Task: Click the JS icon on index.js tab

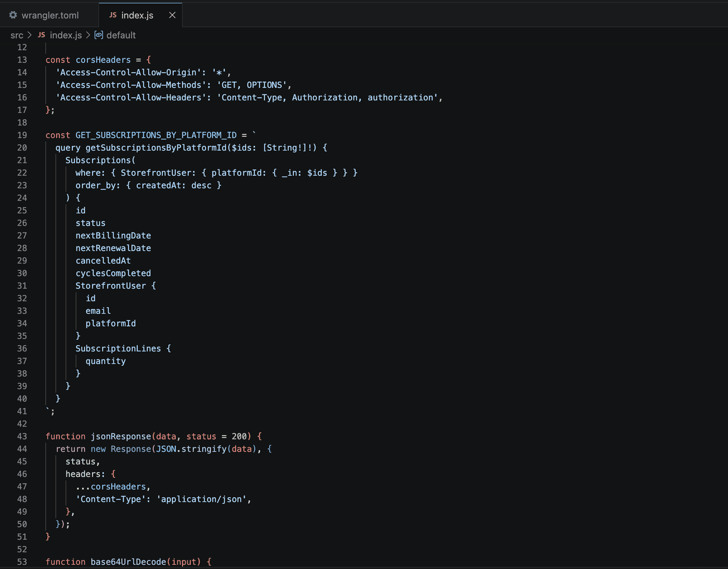Action: [x=113, y=15]
